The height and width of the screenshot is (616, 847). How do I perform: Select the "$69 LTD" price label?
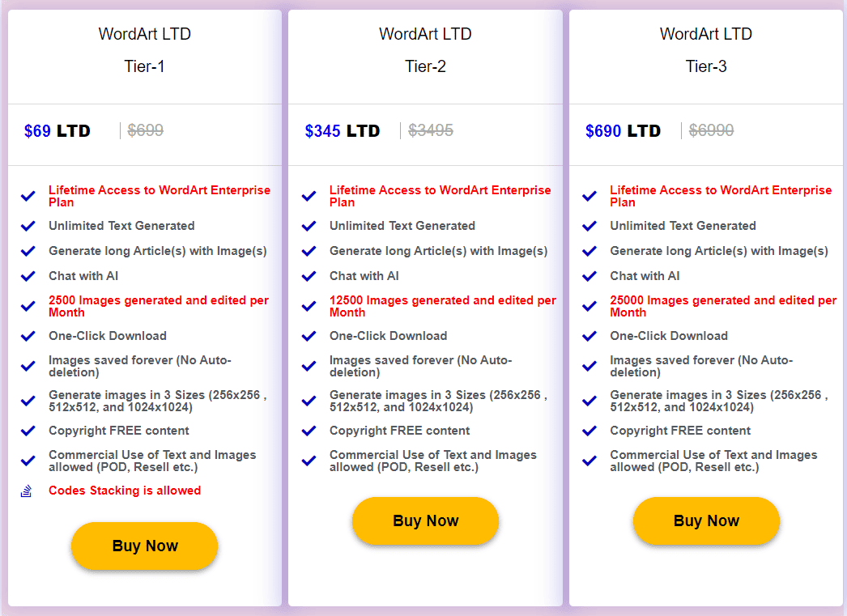pos(57,130)
